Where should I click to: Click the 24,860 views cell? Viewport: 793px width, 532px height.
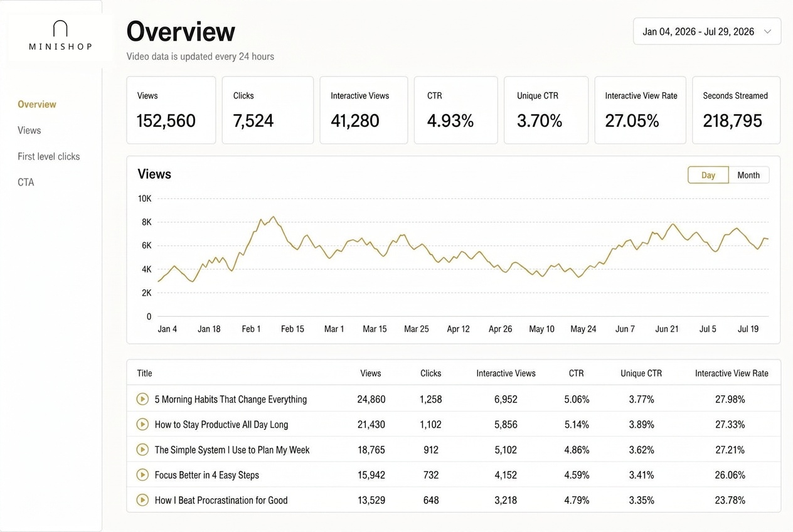[x=371, y=399]
